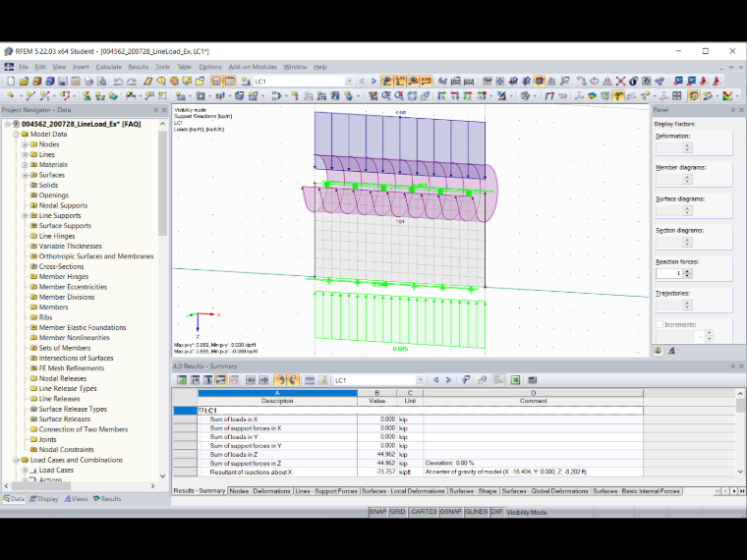Collapse the LC1 group in results table

tap(201, 410)
